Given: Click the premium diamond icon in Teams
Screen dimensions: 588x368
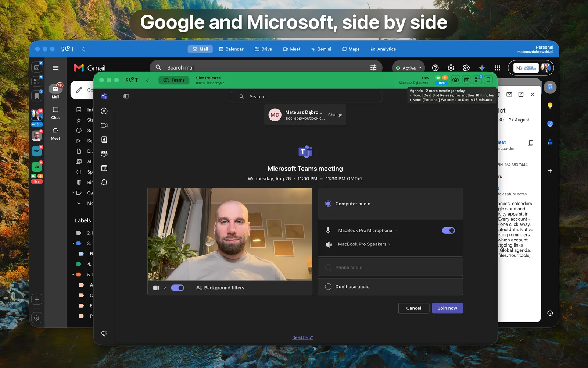Looking at the screenshot, I should [x=104, y=333].
